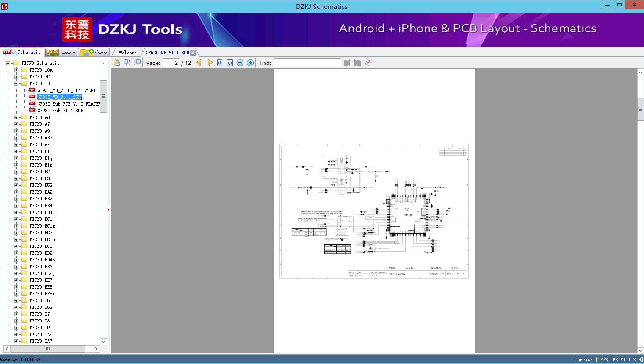Screen dimensions: 644x364
Task: Collapse the TECNO Schematic root node
Action: [x=8, y=63]
